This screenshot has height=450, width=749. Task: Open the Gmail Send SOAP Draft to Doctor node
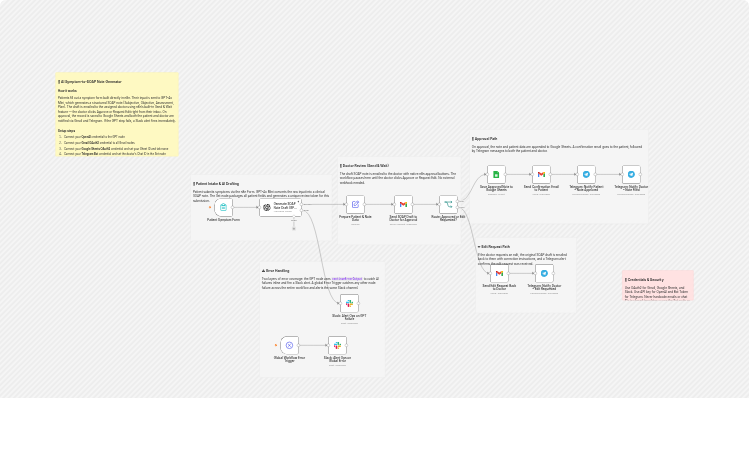pyautogui.click(x=403, y=204)
